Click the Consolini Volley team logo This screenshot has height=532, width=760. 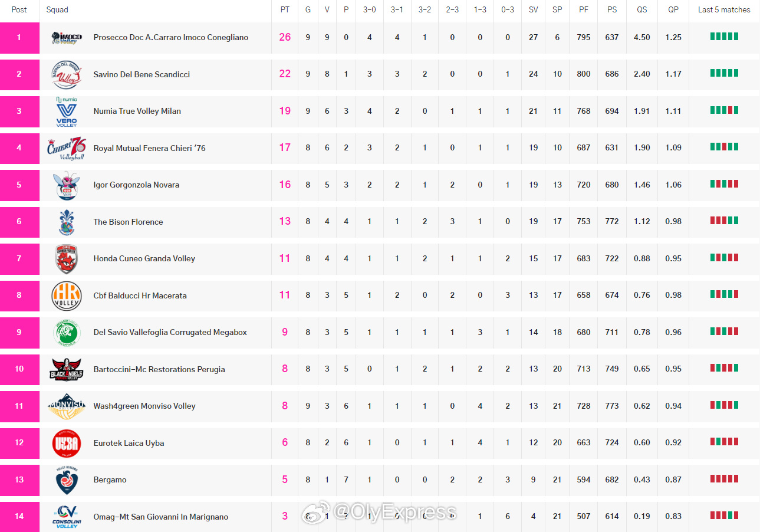point(67,517)
